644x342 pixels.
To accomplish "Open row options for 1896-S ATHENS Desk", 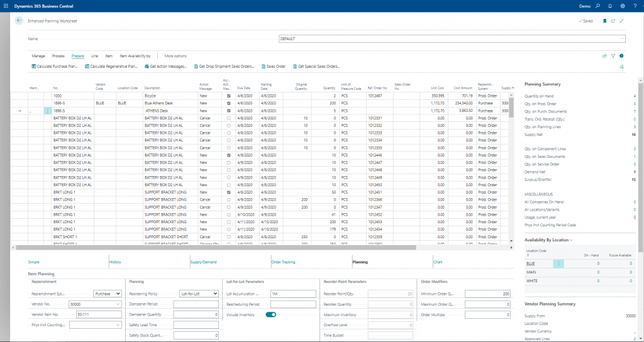I will click(47, 110).
